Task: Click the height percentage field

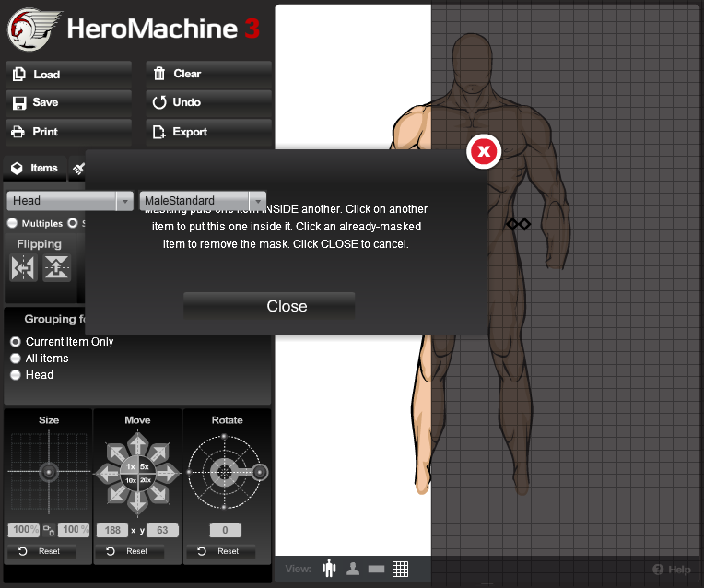Action: (74, 530)
